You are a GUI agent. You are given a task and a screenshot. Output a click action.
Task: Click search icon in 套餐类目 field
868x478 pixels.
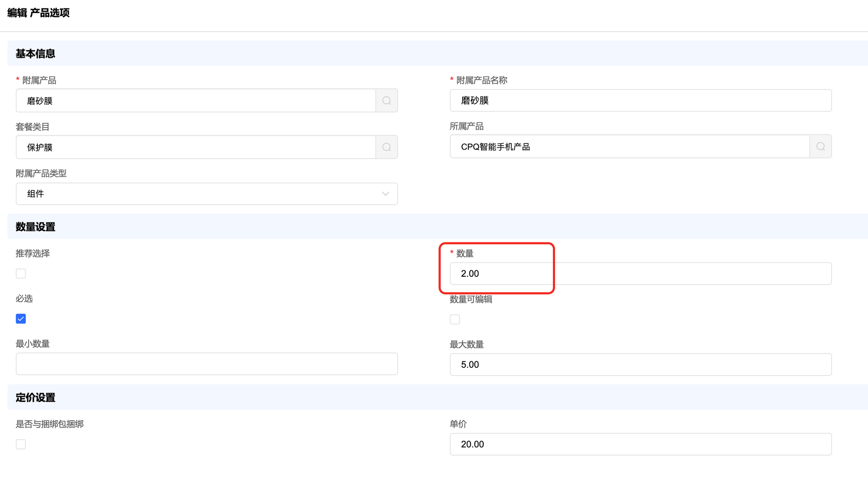[386, 147]
